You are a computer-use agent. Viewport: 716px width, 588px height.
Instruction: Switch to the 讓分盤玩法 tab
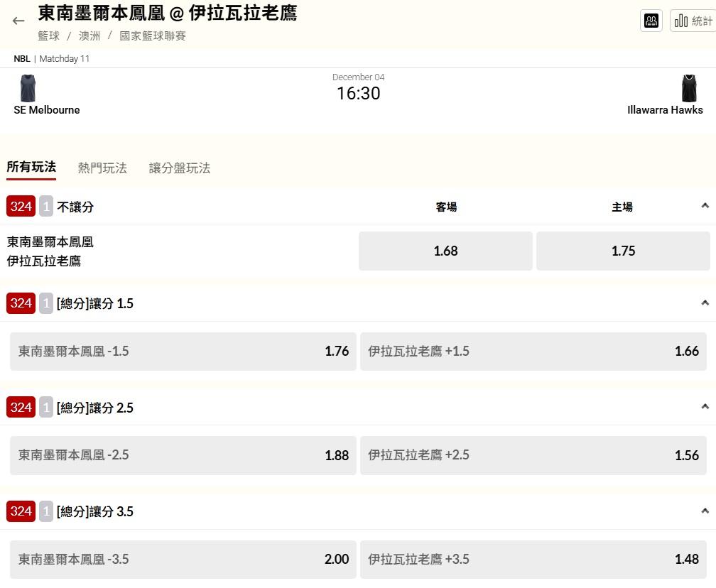pyautogui.click(x=180, y=168)
